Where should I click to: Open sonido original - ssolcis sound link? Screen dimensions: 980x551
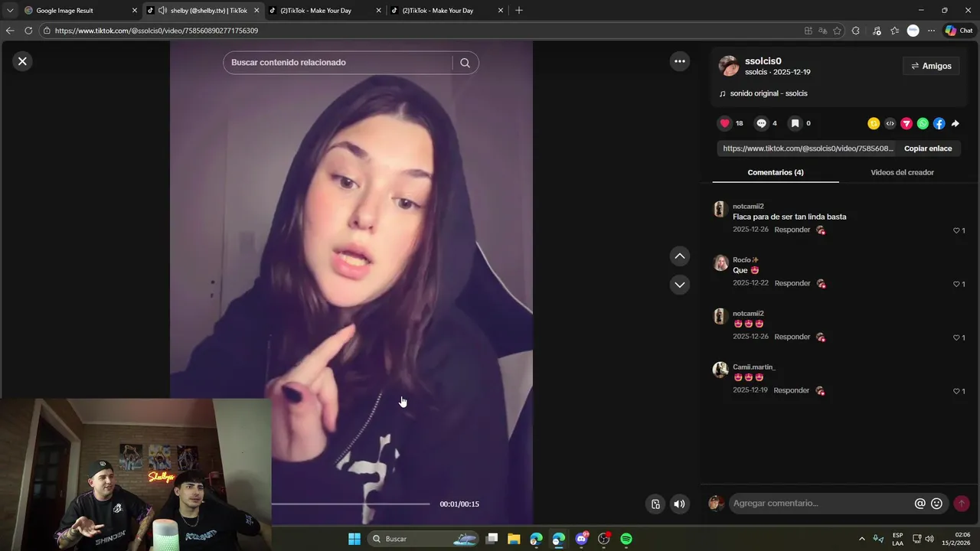769,93
